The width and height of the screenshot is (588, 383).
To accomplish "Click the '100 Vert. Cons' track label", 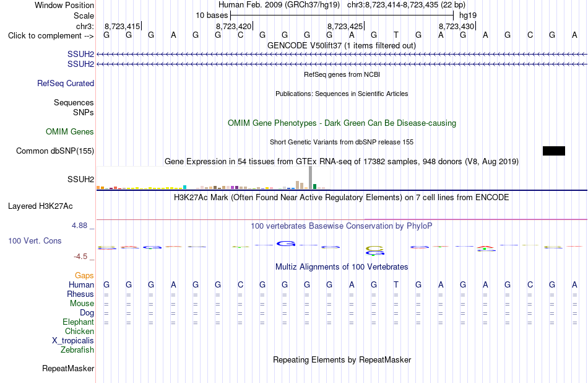I will tap(35, 240).
